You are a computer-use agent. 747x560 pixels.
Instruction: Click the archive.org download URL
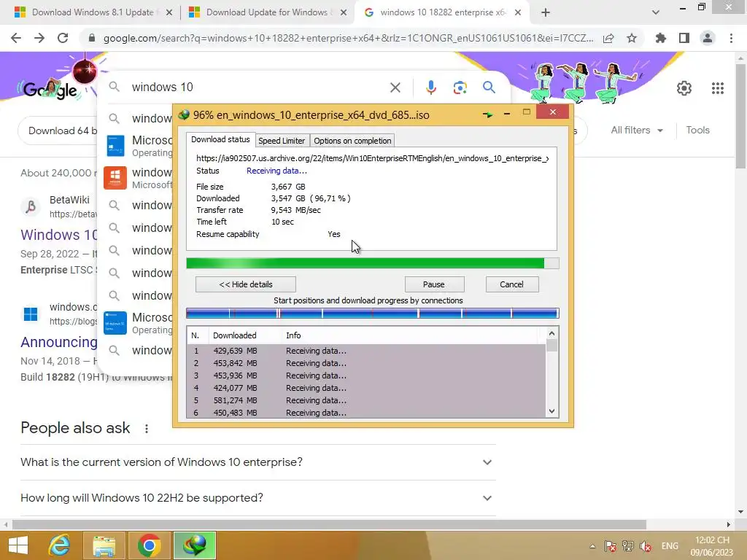tap(373, 158)
